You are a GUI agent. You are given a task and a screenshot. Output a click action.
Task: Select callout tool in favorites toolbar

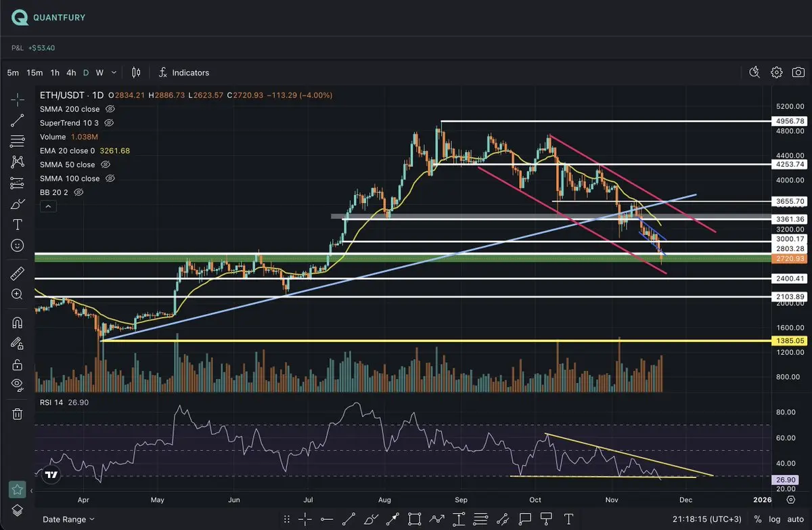[x=525, y=519]
